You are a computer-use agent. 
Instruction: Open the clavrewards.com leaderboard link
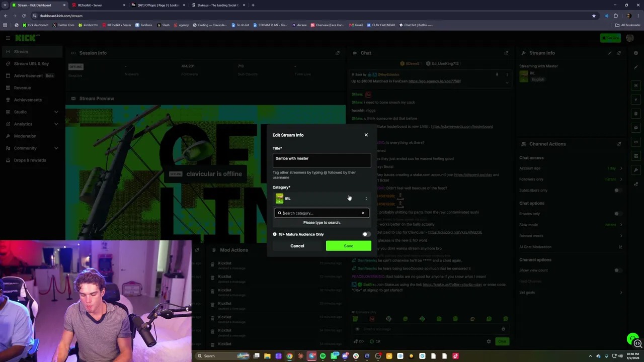click(462, 126)
